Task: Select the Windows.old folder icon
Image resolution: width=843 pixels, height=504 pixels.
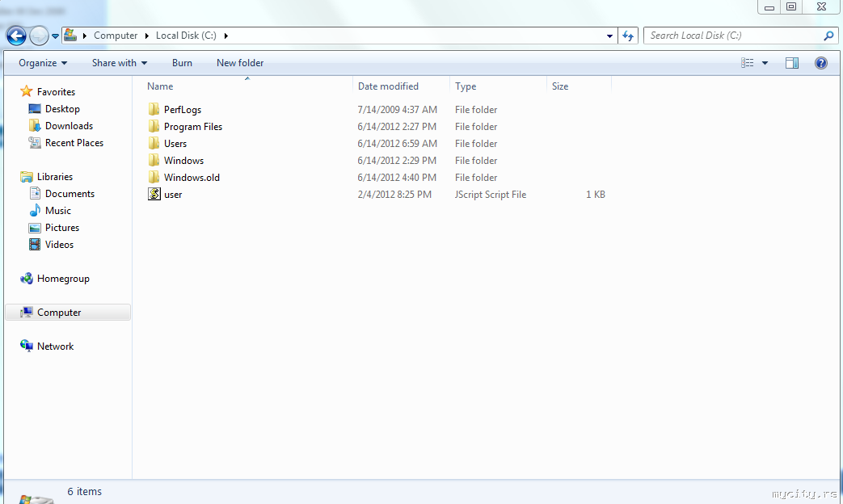Action: click(x=154, y=178)
